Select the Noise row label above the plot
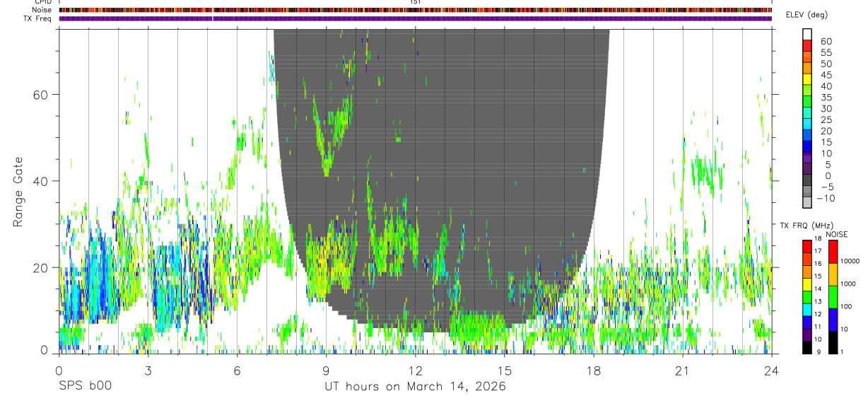Viewport: 868px width, 401px height. point(42,10)
